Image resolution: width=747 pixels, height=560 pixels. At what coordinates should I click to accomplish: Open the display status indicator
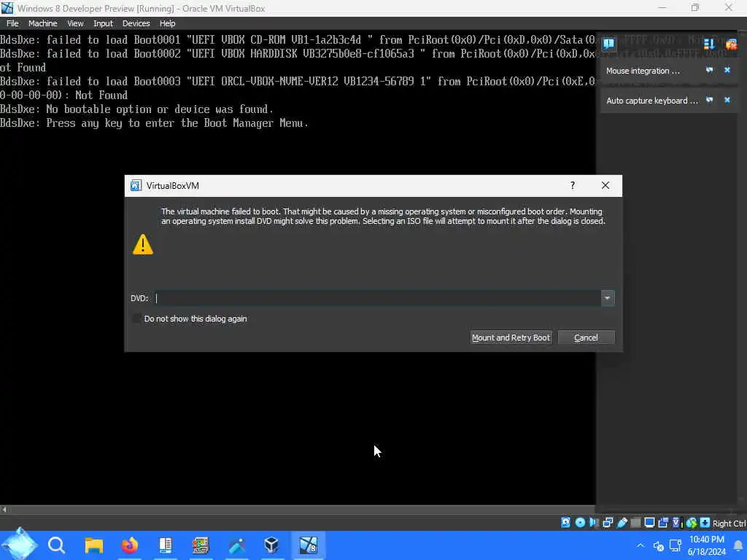[649, 522]
